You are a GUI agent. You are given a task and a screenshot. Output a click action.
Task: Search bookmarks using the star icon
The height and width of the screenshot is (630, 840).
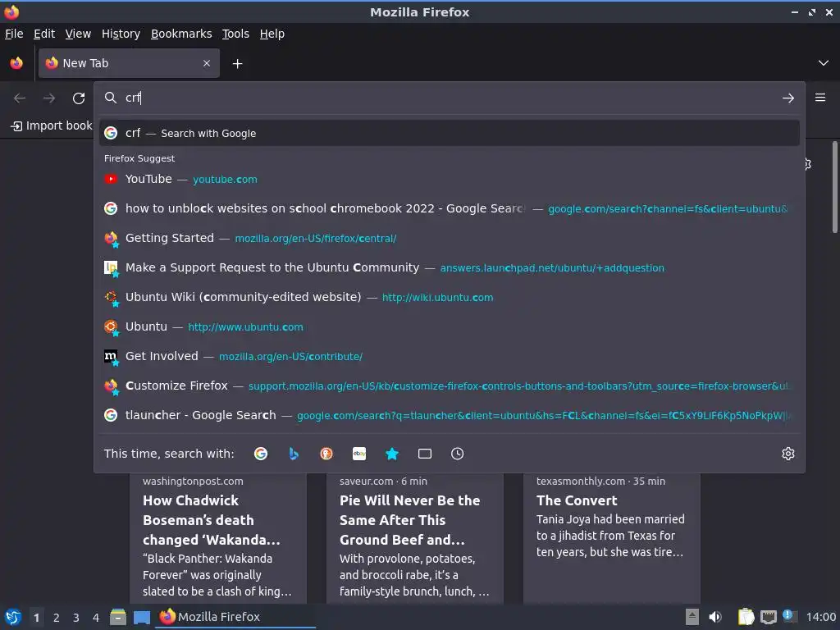pos(392,454)
